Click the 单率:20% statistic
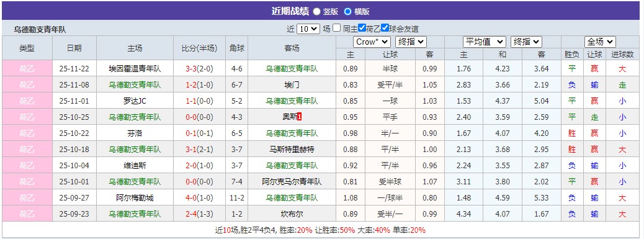Screen dimensions: 644x239 point(409,230)
